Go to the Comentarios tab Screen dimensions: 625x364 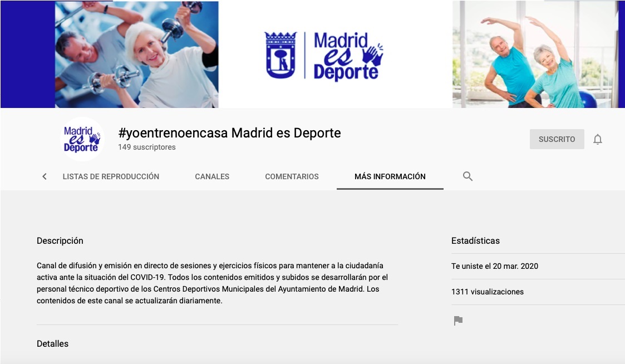click(x=292, y=176)
